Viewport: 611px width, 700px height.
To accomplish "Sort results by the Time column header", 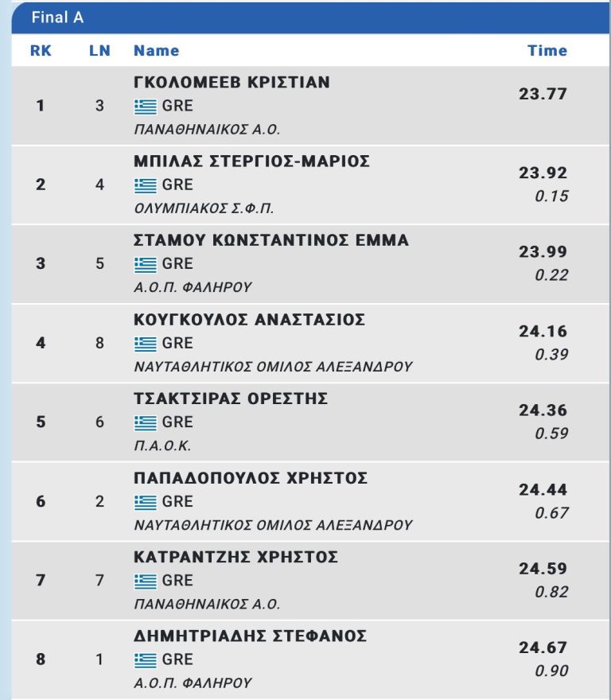I will tap(547, 51).
